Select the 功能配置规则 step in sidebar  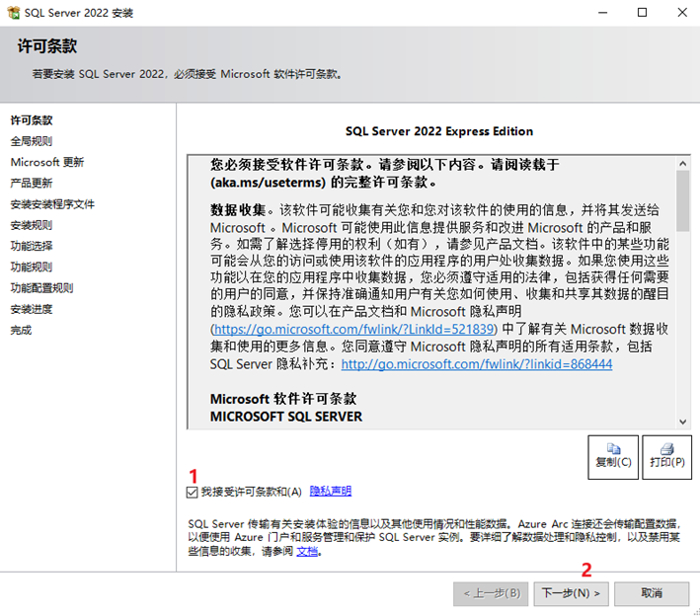[42, 288]
